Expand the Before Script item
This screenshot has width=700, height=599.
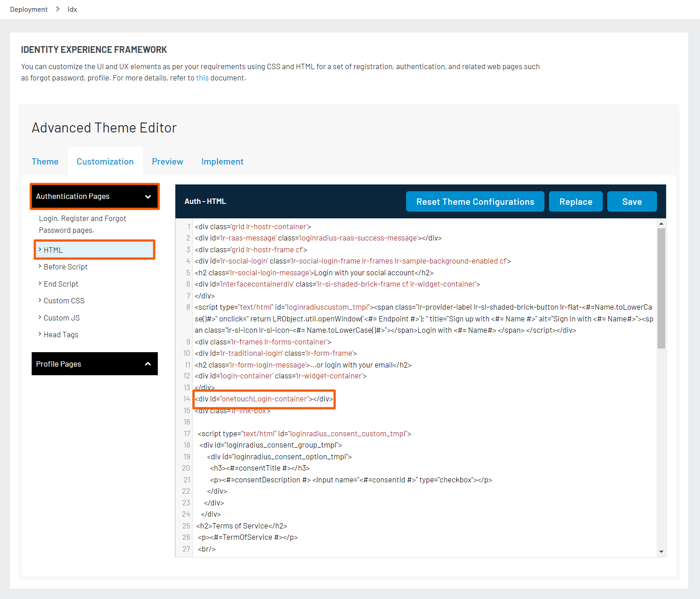(x=66, y=267)
